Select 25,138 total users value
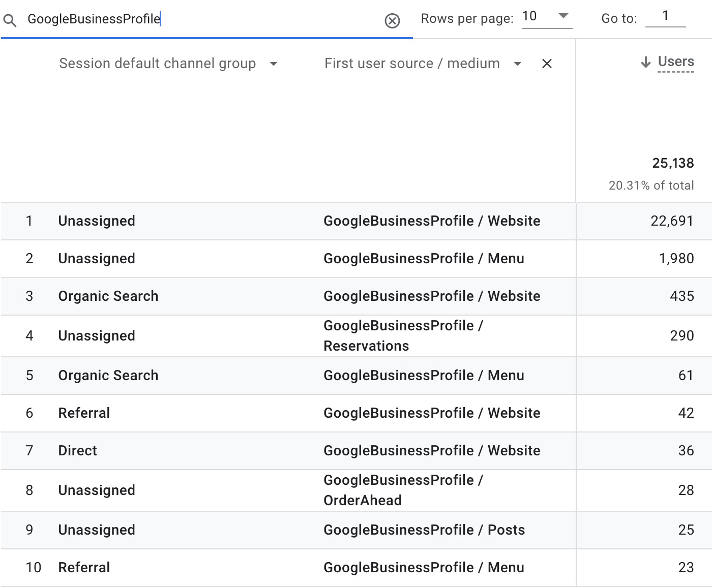 click(x=673, y=163)
